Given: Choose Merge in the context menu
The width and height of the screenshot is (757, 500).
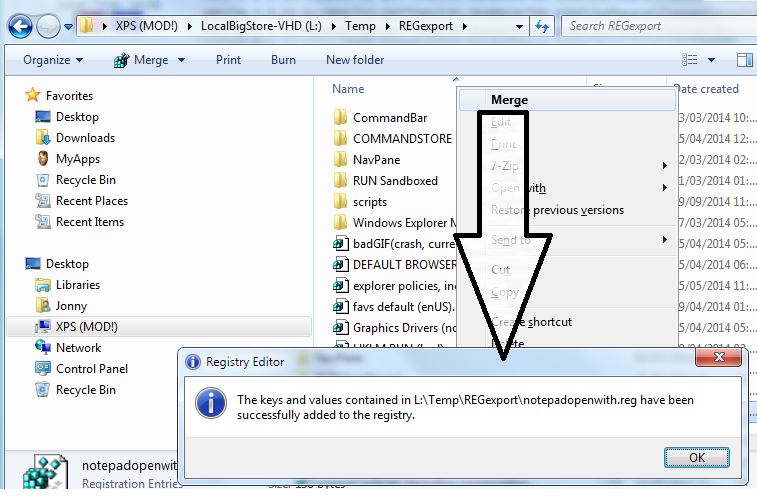Looking at the screenshot, I should tap(567, 100).
